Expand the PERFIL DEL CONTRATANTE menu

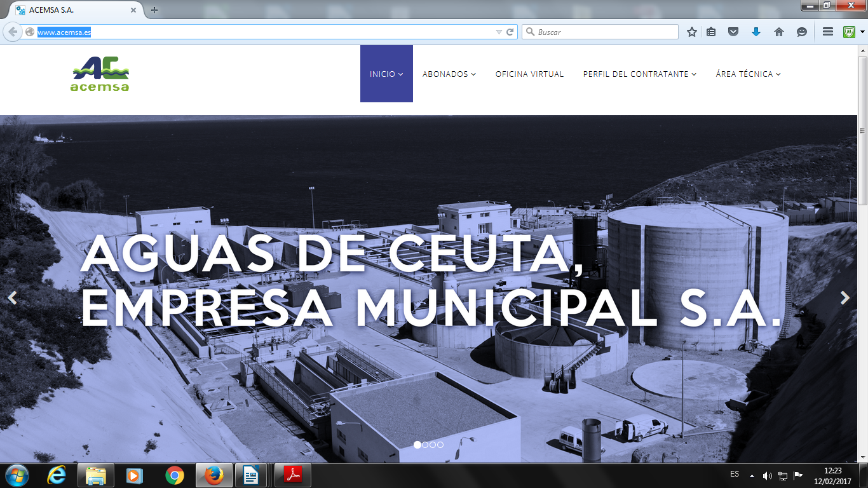tap(640, 74)
